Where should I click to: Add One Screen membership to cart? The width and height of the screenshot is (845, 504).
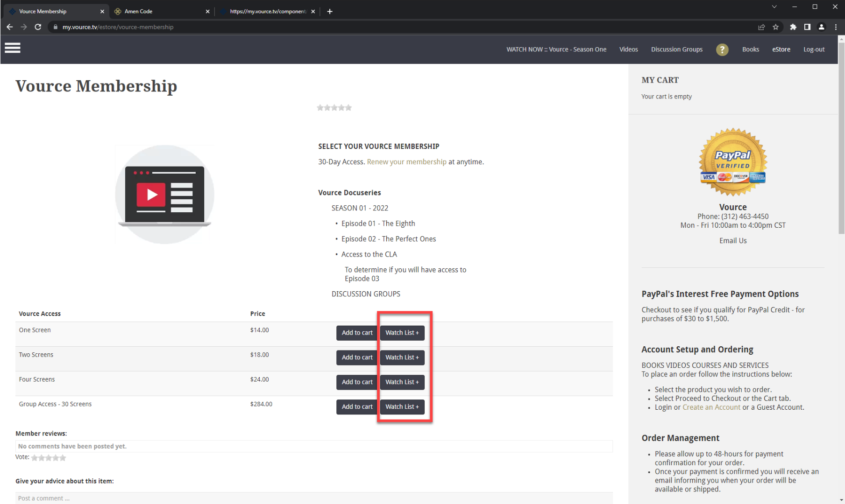tap(357, 333)
